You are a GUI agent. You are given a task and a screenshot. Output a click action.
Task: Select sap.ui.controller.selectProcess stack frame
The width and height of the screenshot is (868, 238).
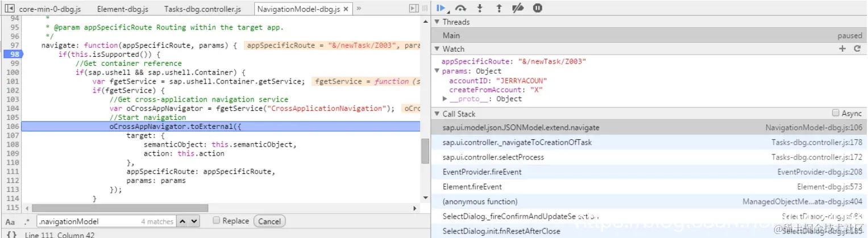648,157
